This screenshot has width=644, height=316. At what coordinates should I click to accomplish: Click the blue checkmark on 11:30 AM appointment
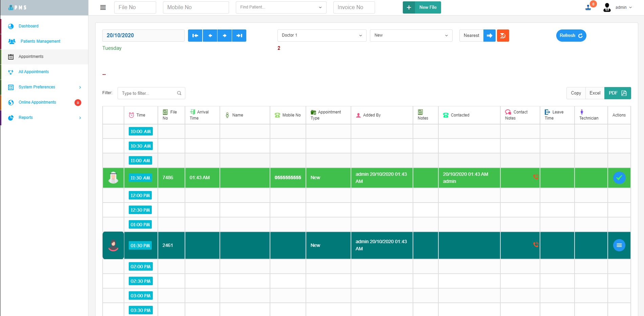(x=619, y=178)
